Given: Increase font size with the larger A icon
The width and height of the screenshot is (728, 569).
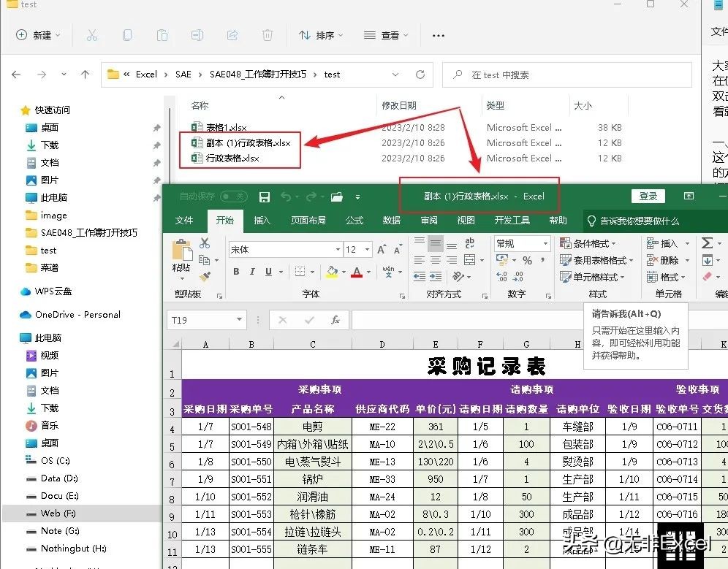Looking at the screenshot, I should (382, 249).
